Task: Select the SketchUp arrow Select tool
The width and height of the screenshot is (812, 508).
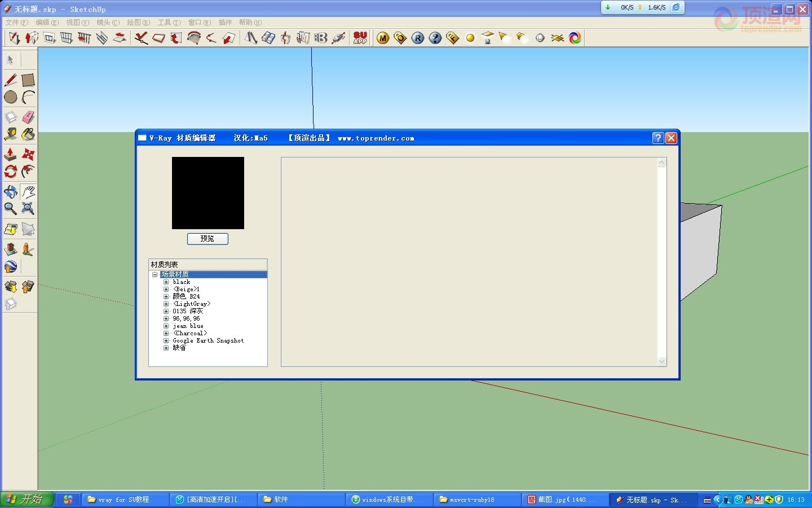Action: (11, 60)
